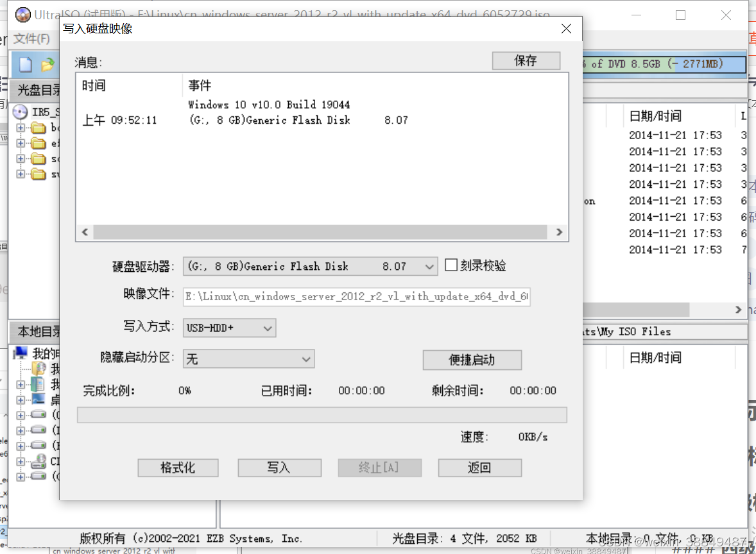Click the disc file list scroll-right arrow
Viewport: 756px width, 554px height.
[x=738, y=310]
